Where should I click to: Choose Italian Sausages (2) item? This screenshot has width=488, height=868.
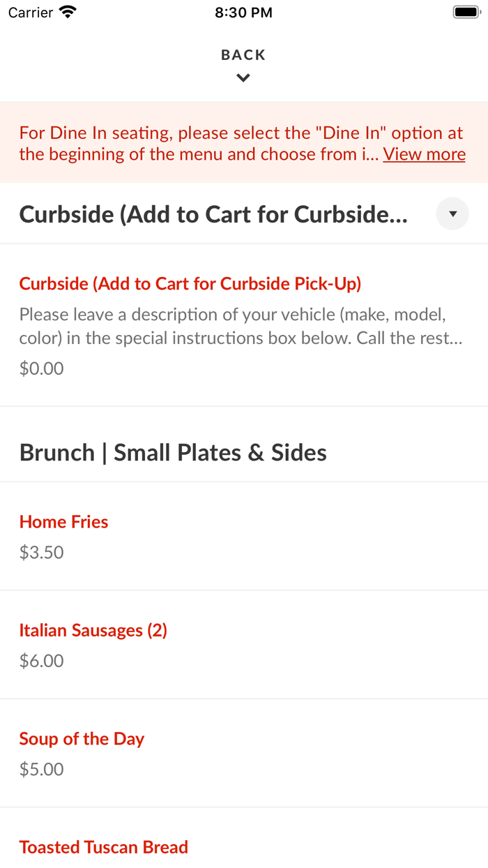click(93, 631)
